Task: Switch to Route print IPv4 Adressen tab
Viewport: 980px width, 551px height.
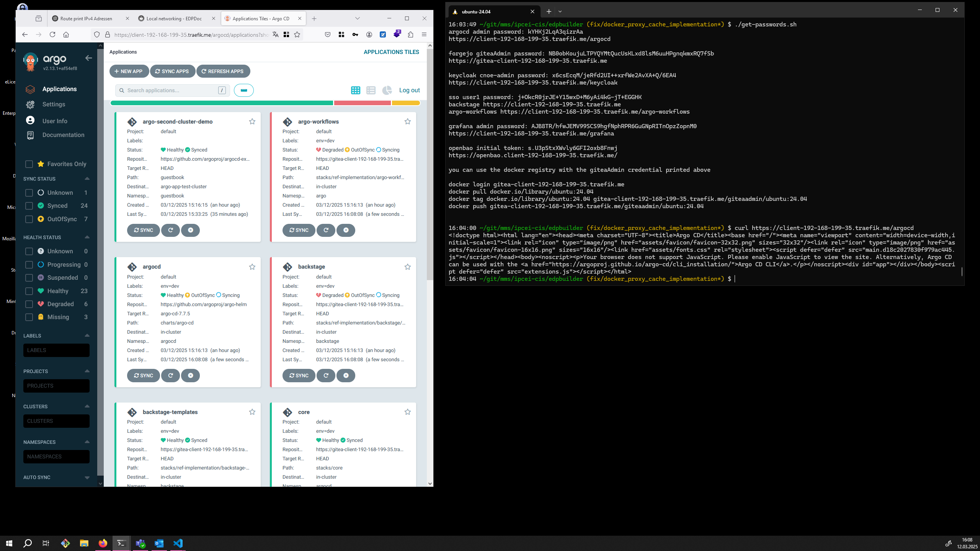Action: (91, 18)
